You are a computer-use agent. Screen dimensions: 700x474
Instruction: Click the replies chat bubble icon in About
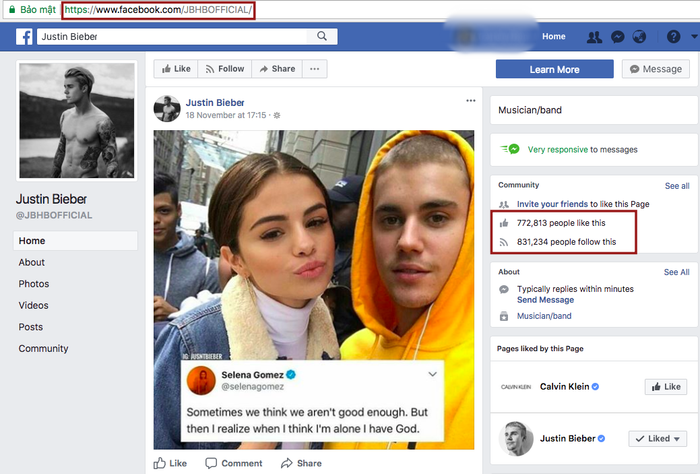point(504,289)
